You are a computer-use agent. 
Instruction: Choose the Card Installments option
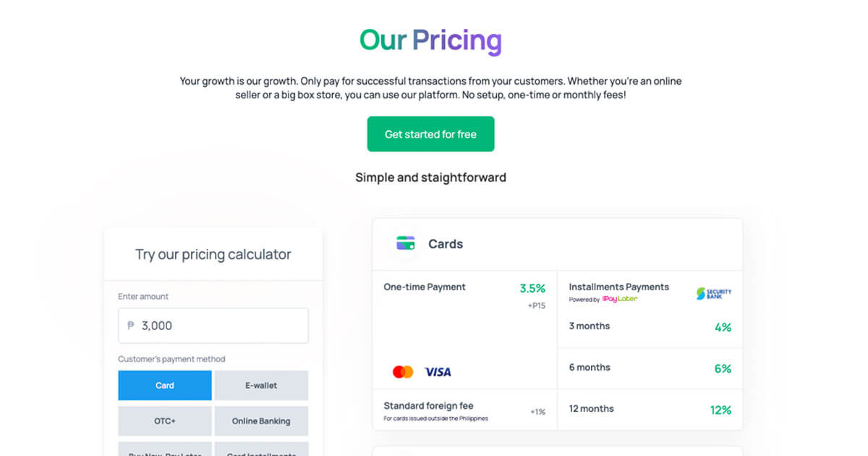pos(261,452)
